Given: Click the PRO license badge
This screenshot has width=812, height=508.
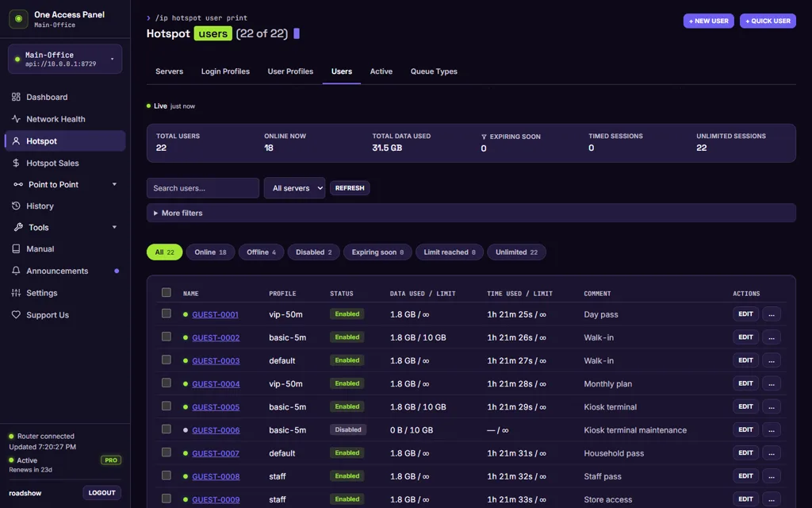Looking at the screenshot, I should pos(111,460).
